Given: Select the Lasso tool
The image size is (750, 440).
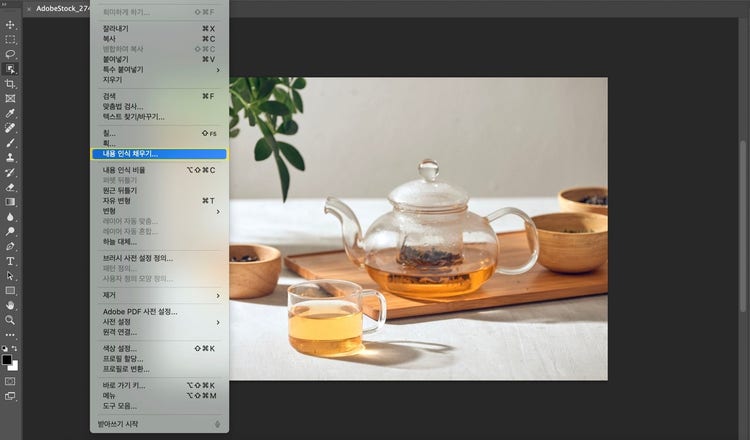Looking at the screenshot, I should click(x=10, y=54).
